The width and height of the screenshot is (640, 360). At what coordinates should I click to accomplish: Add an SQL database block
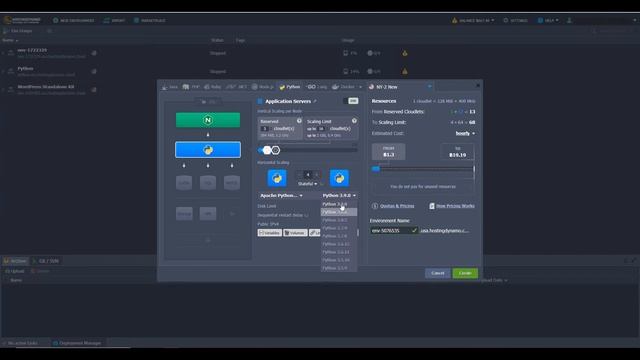[208, 182]
